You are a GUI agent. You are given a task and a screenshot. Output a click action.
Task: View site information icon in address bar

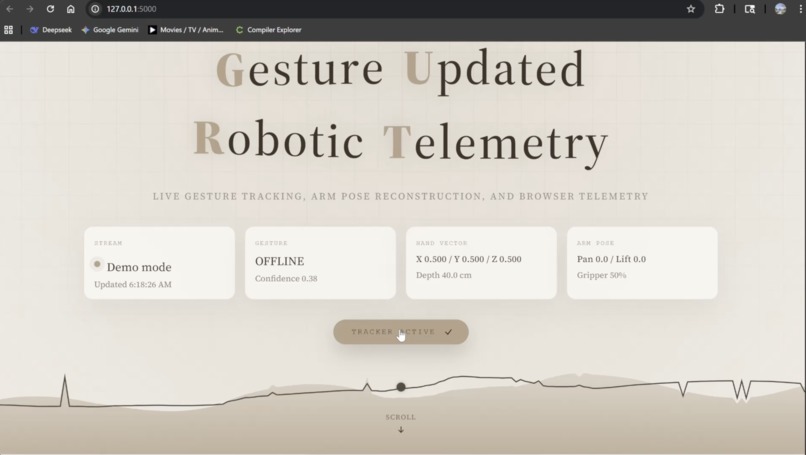(95, 9)
